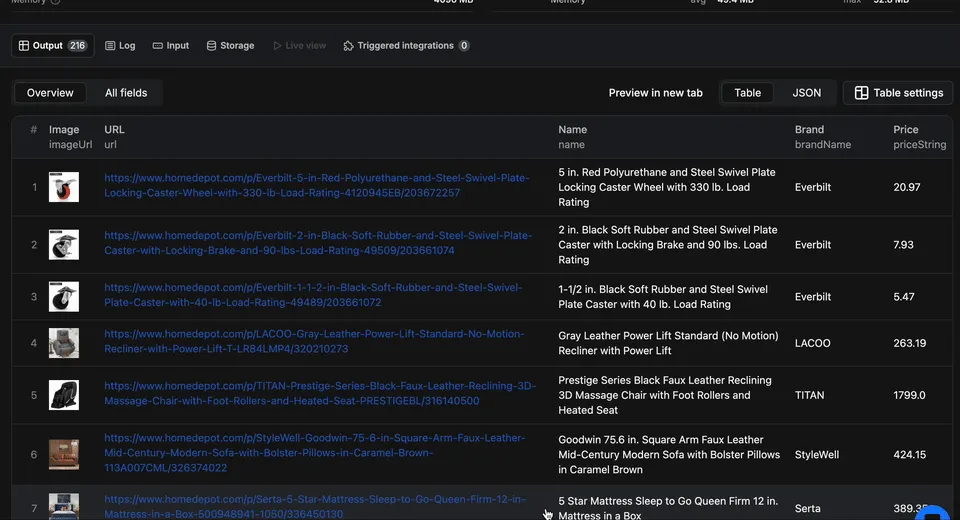
Task: Switch output format to Table
Action: point(748,93)
